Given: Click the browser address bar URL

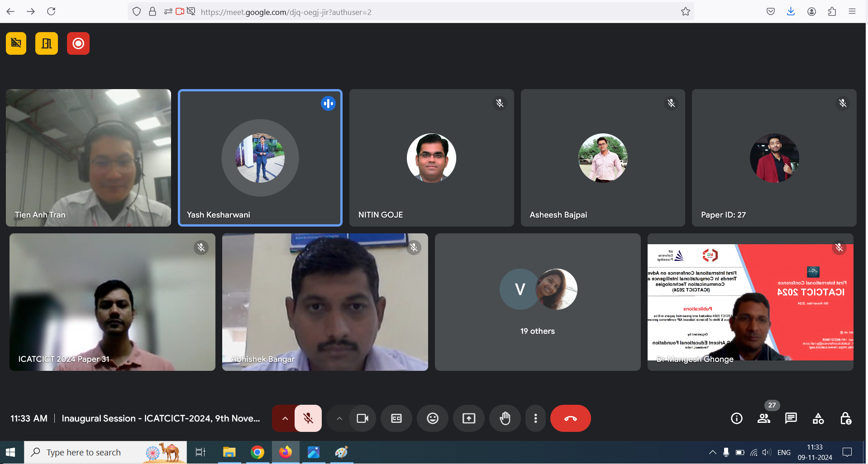Looking at the screenshot, I should [x=286, y=12].
